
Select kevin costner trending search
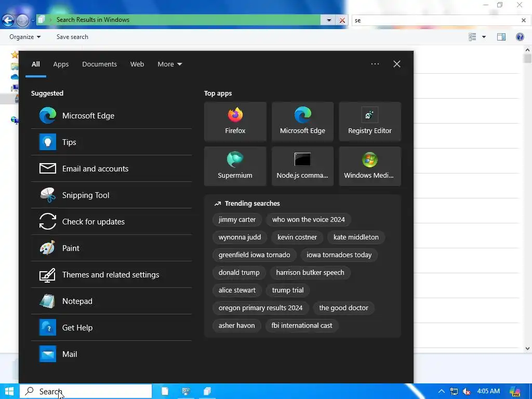pos(297,237)
